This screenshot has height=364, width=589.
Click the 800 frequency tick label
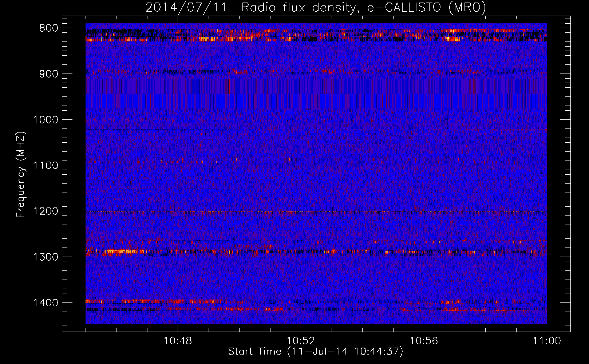pyautogui.click(x=49, y=28)
